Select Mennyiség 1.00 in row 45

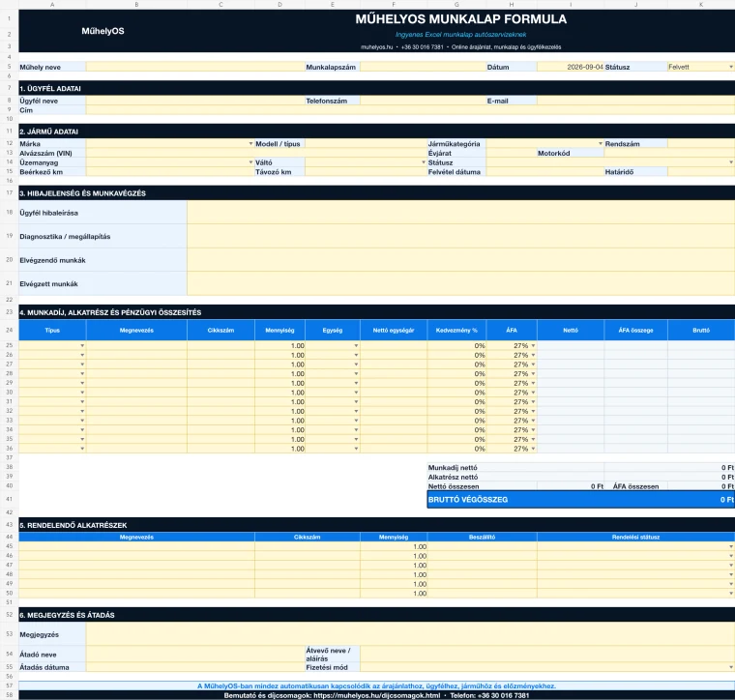(x=394, y=547)
